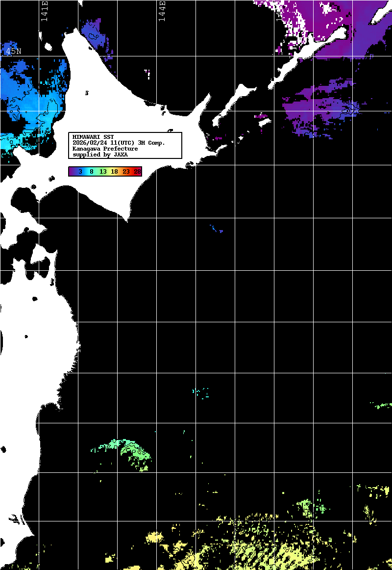The height and width of the screenshot is (570, 392).
Task: Click the 'supplied by JAXA' credit
Action: (x=100, y=155)
